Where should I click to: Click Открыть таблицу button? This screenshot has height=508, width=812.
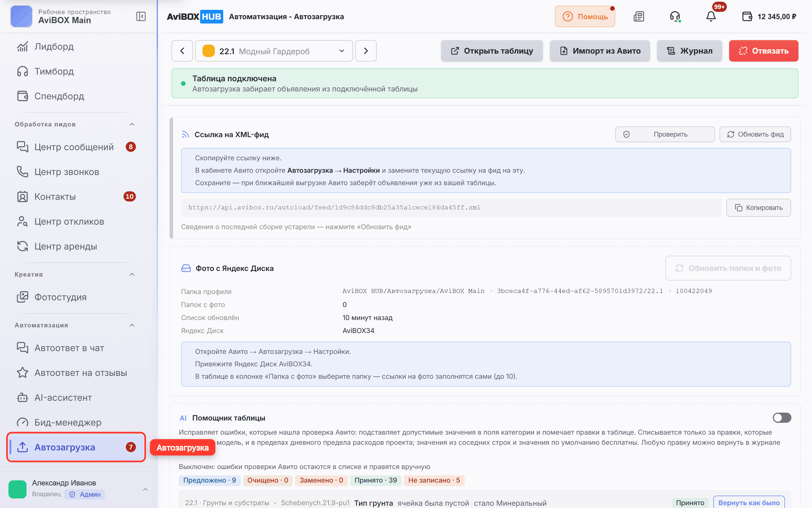pyautogui.click(x=492, y=51)
